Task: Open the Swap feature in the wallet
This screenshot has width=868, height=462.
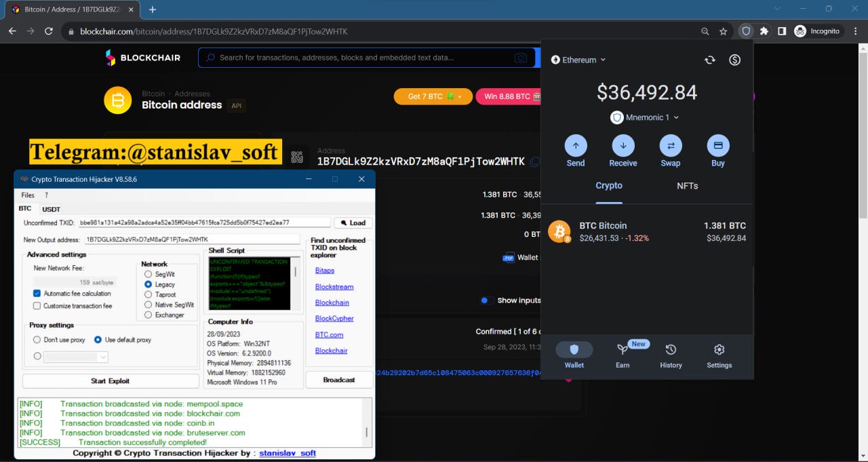Action: [x=670, y=145]
